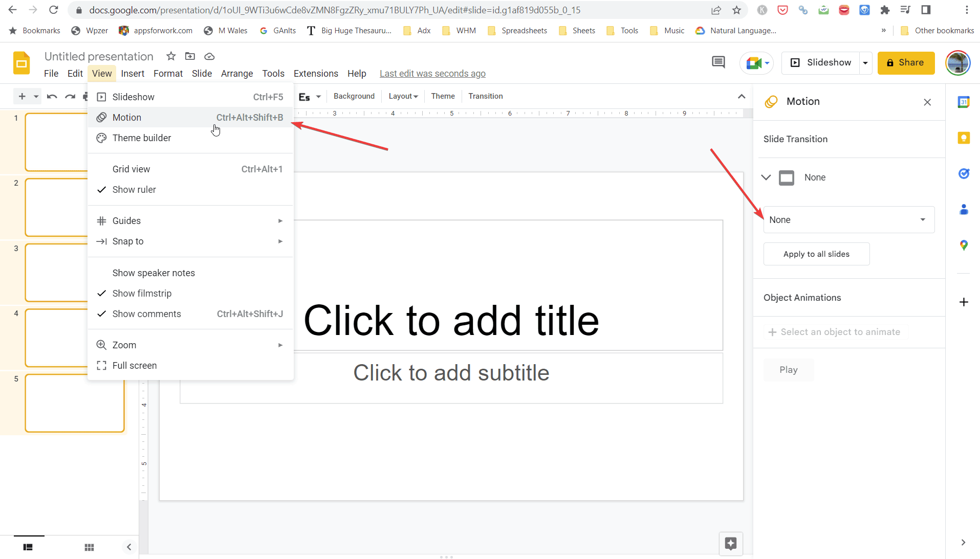Switch to grid view using bottom-left icon
The image size is (980, 559).
[89, 547]
